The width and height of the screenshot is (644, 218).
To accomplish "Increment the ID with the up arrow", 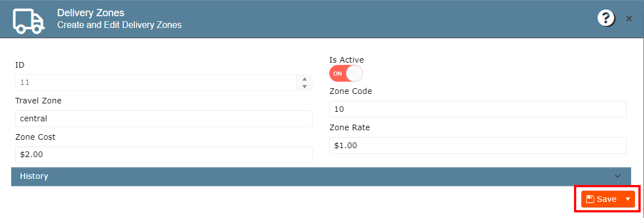I will (x=304, y=79).
